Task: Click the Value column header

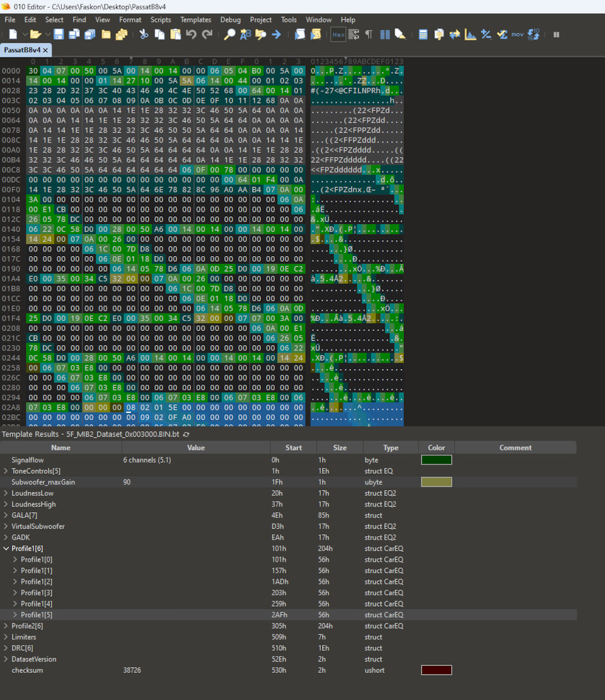Action: click(196, 448)
